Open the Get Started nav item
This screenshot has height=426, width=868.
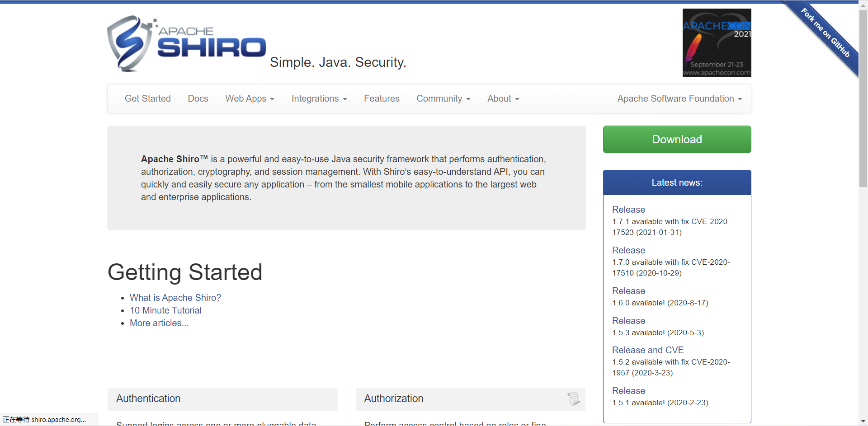click(148, 98)
